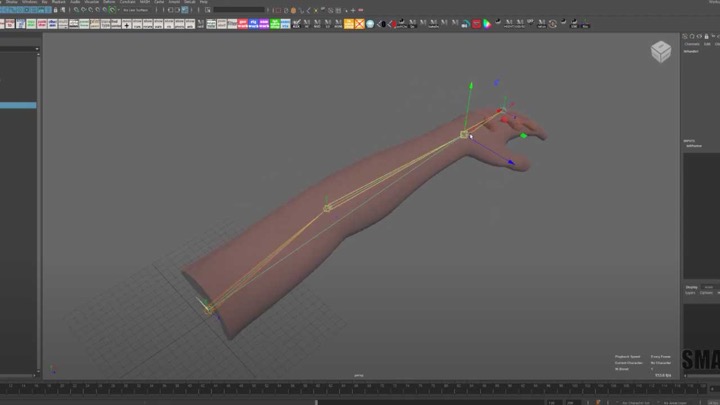The width and height of the screenshot is (720, 405).
Task: Toggle snap to view planes icon
Action: 104,10
